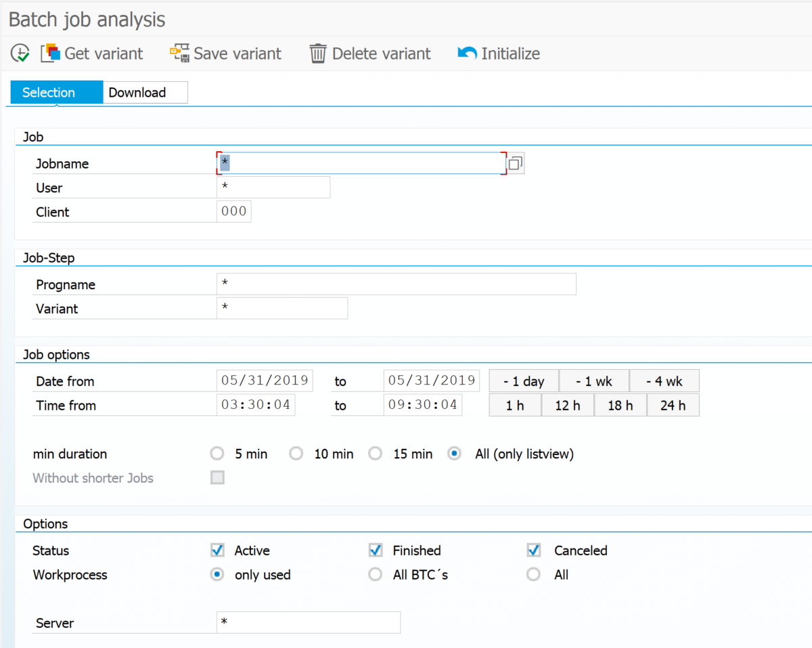This screenshot has height=648, width=812.
Task: Toggle the Finished status checkbox
Action: [x=376, y=550]
